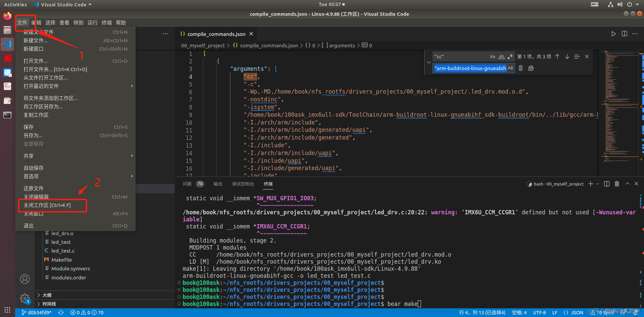This screenshot has height=317, width=644.
Task: Open the 终端 menu in the menu bar
Action: point(107,23)
